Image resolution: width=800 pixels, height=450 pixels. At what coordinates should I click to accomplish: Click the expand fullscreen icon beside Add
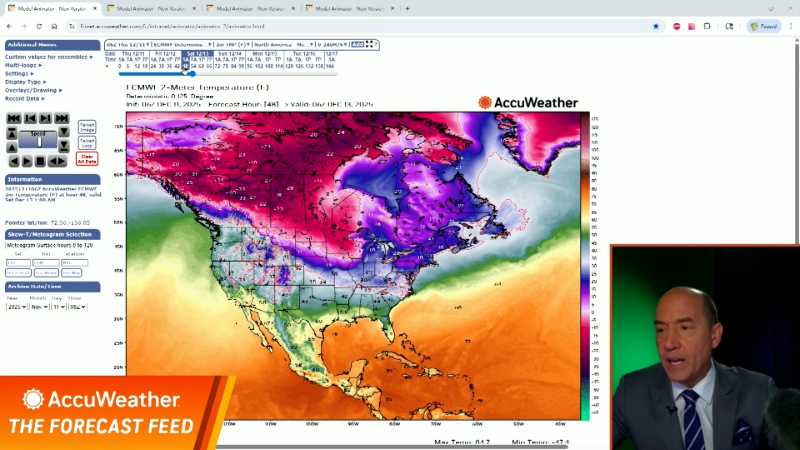(x=371, y=45)
